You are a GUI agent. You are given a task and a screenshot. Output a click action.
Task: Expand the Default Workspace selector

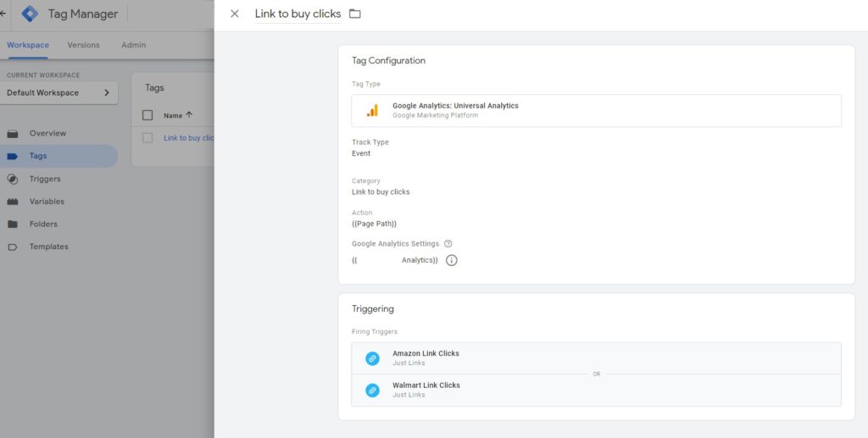click(x=58, y=93)
